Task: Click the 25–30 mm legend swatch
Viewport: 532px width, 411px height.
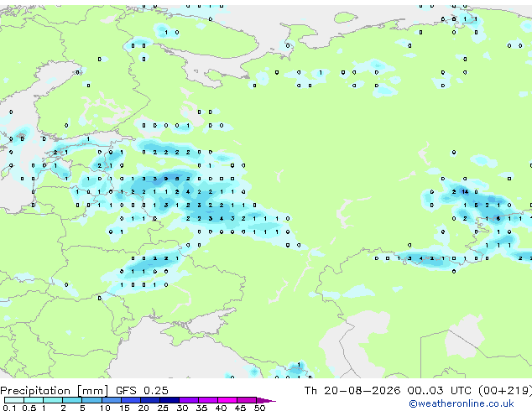Action: coord(170,400)
